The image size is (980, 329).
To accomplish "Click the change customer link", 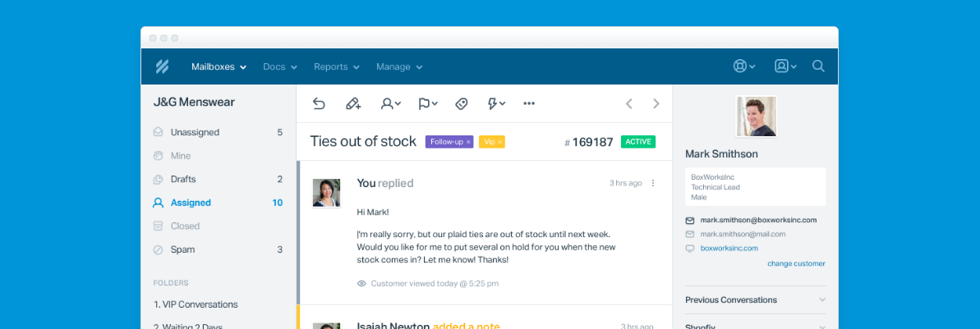I will 796,263.
